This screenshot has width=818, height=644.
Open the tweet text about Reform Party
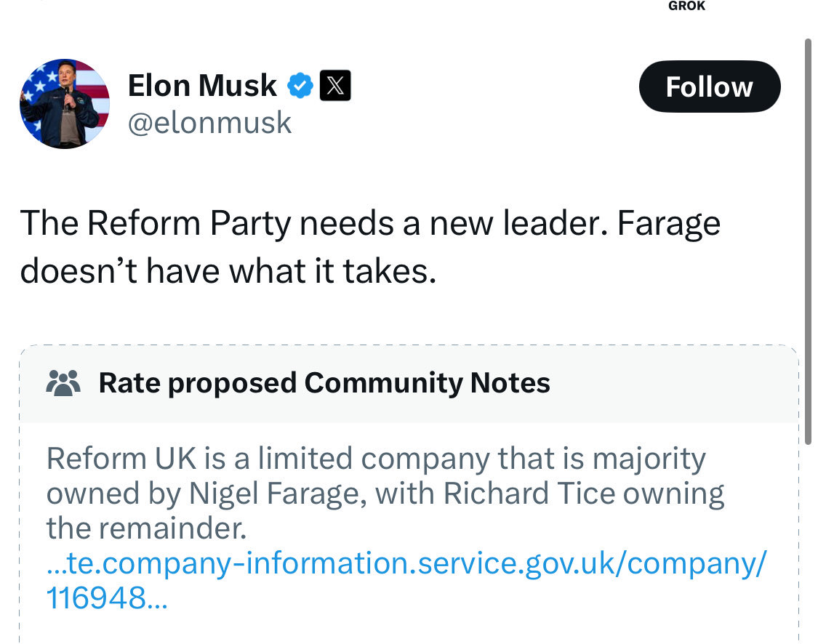pyautogui.click(x=370, y=223)
